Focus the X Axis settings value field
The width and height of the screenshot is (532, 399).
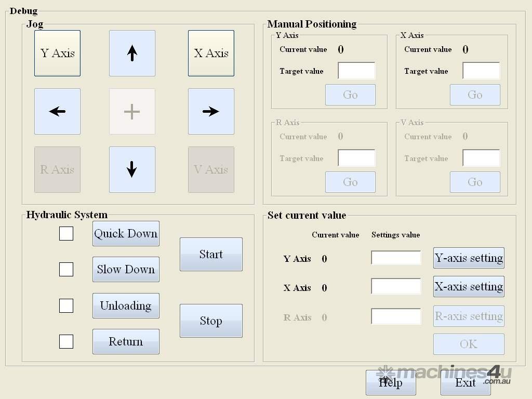pos(396,287)
